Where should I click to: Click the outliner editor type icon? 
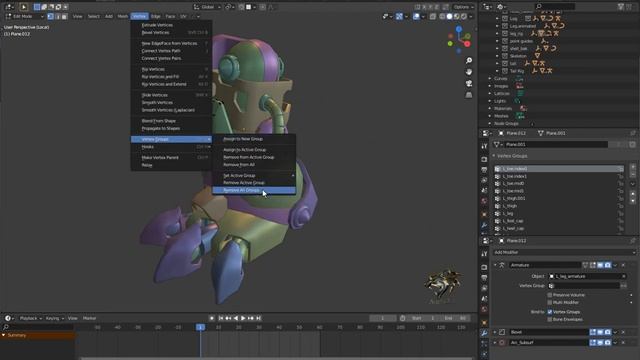tap(487, 7)
